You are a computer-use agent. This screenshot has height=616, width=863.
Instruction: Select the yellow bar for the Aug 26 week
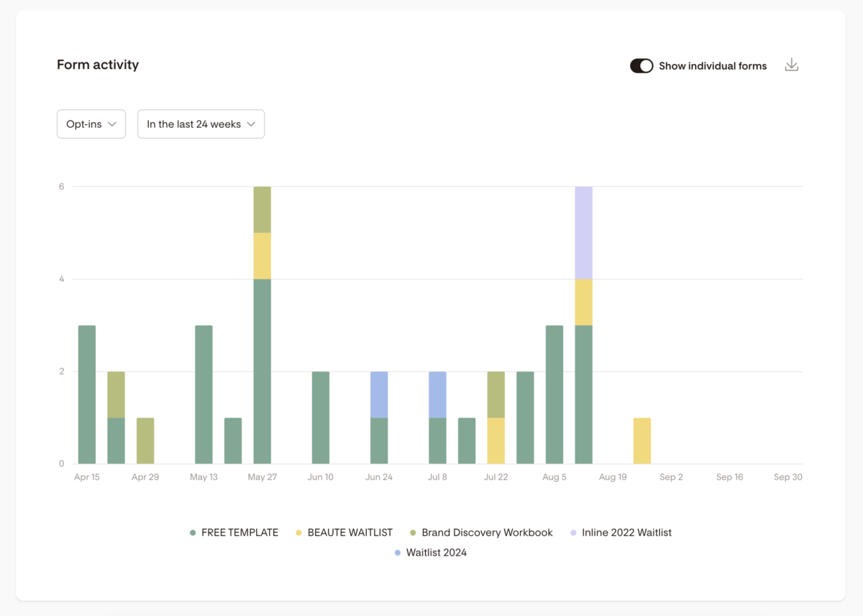tap(642, 441)
